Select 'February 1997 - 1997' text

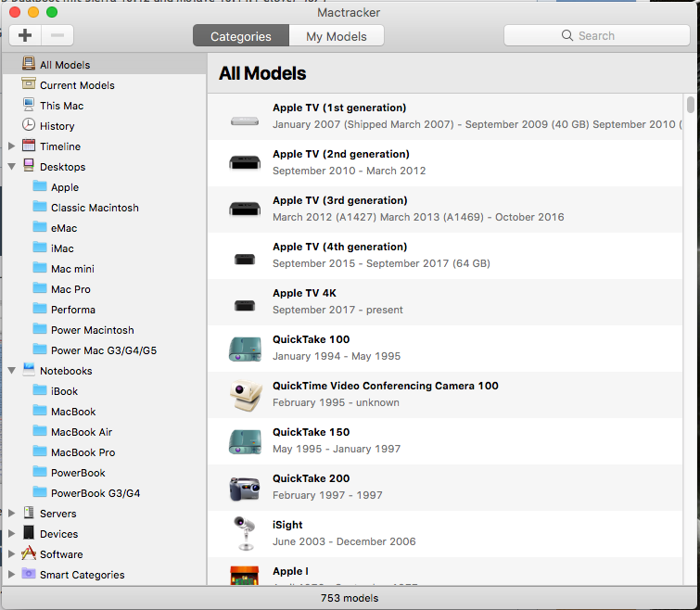pyautogui.click(x=327, y=495)
